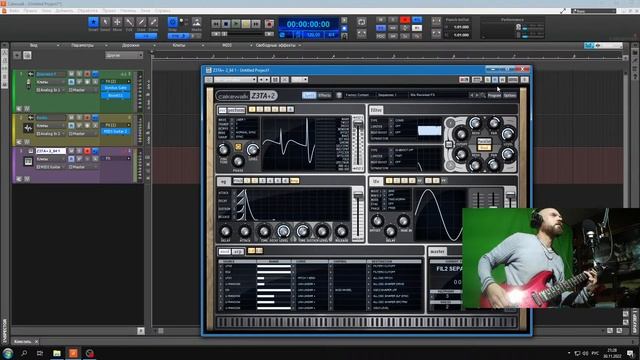Mute the Z3TA+ 2 synth track

71,151
